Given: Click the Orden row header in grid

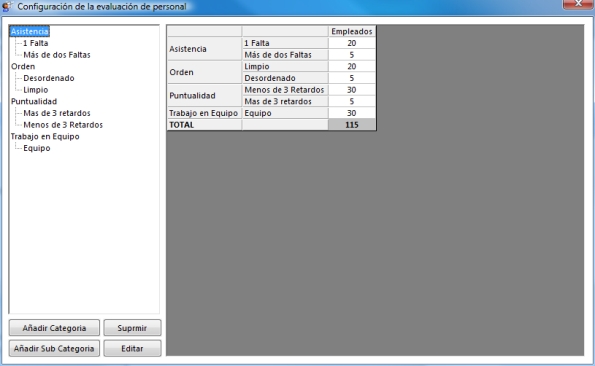Looking at the screenshot, I should coord(204,72).
